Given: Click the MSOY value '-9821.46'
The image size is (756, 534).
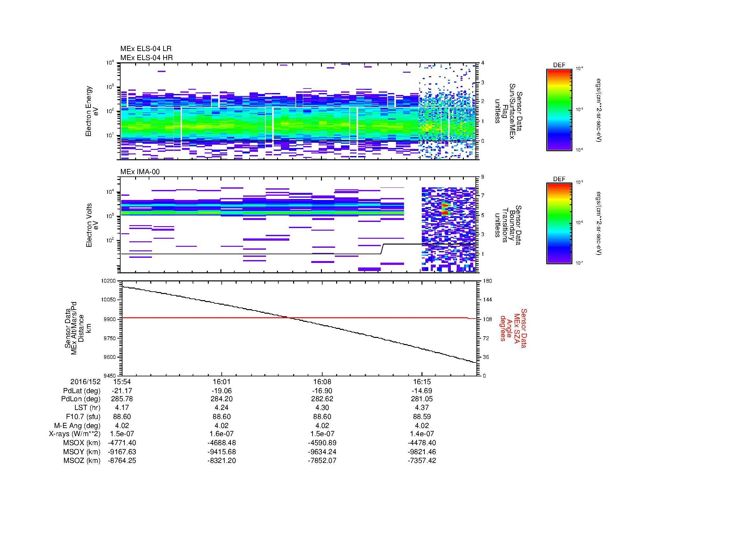Looking at the screenshot, I should coord(422,452).
